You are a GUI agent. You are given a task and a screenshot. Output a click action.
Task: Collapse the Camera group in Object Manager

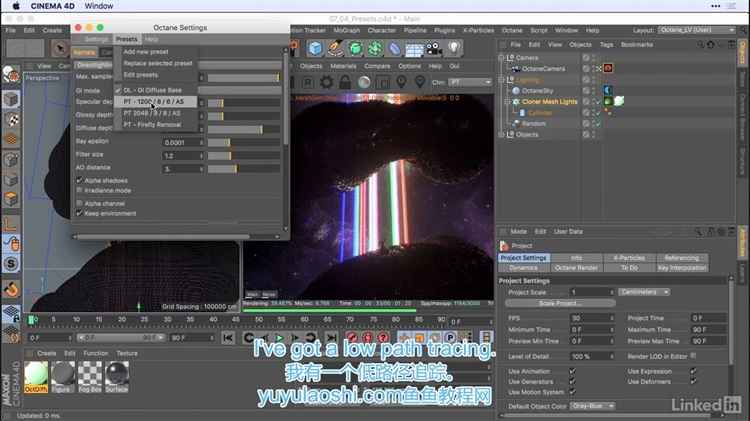tap(501, 57)
